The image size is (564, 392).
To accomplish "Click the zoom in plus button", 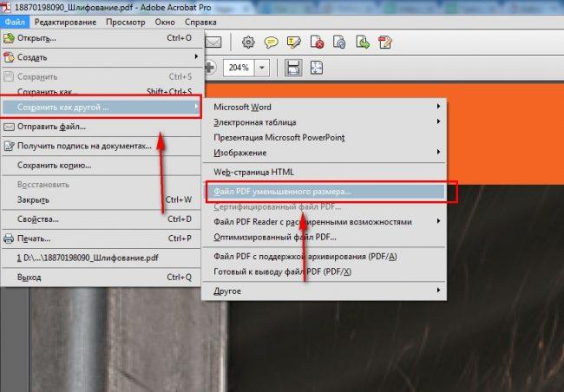I will [x=210, y=68].
